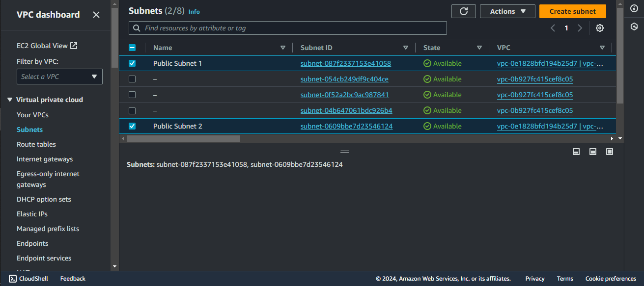This screenshot has width=644, height=286.
Task: Refresh the subnets list
Action: pyautogui.click(x=463, y=11)
